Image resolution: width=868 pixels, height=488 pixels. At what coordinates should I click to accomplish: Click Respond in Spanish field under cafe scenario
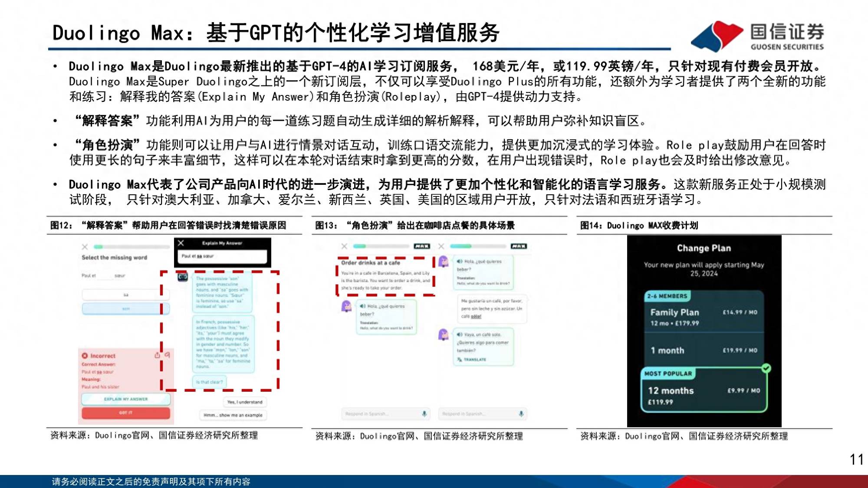pyautogui.click(x=385, y=414)
